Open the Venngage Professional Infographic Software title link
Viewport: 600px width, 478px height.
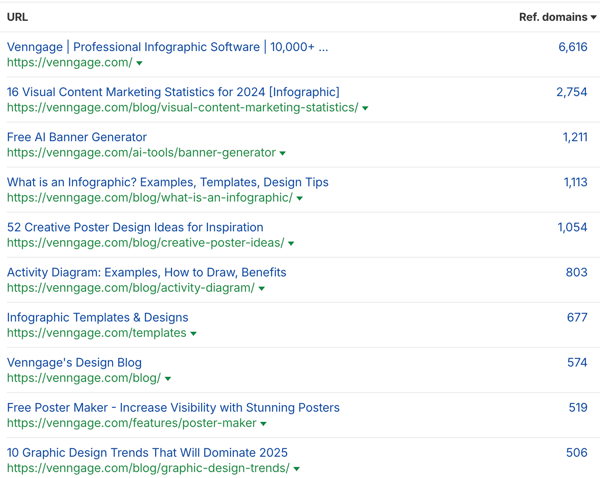(167, 47)
